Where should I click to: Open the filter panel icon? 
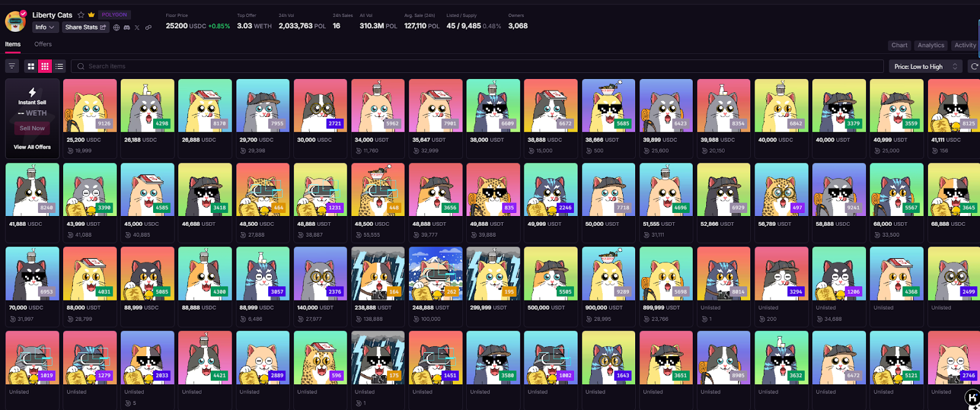coord(12,66)
